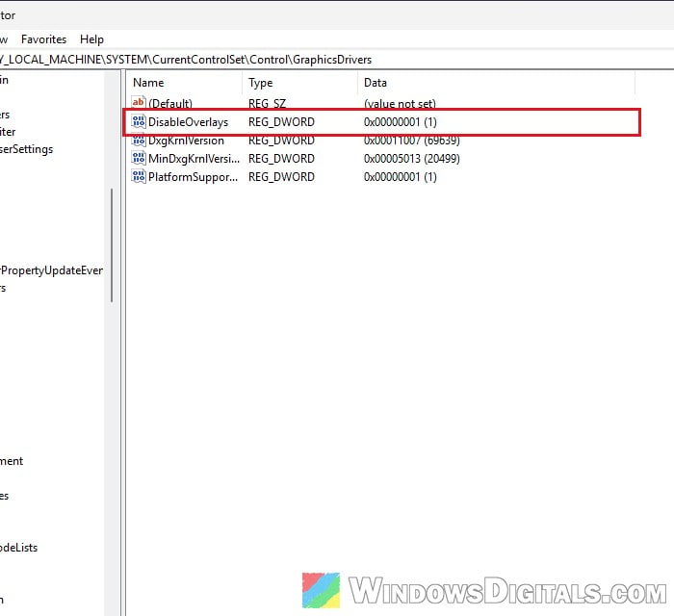
Task: Select the MinDxgKrnlVersi... value name
Action: click(x=194, y=159)
